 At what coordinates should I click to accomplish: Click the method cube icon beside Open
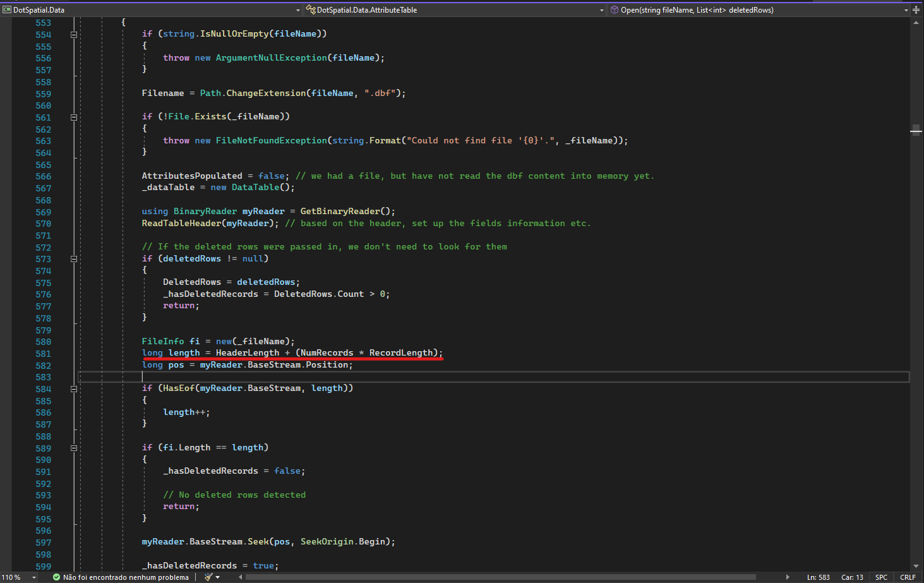point(614,9)
